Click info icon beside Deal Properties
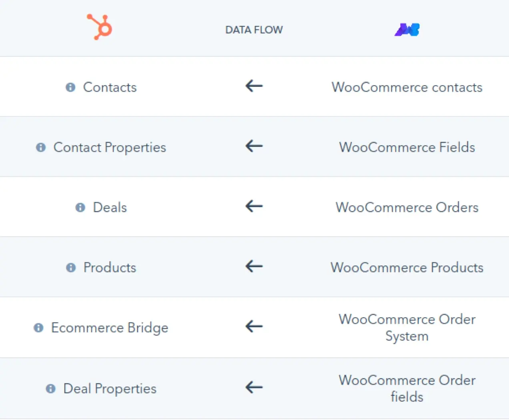 [x=51, y=388]
